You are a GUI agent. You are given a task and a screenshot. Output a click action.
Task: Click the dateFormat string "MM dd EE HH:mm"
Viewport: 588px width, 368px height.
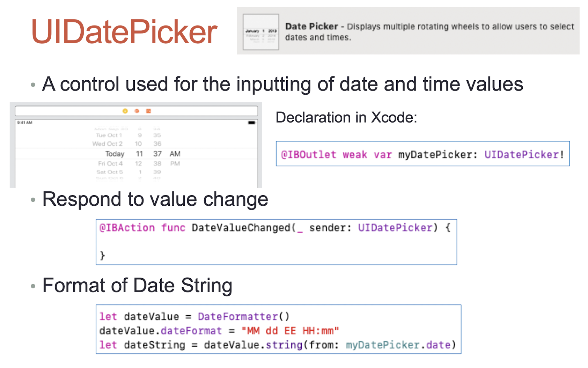pos(290,331)
